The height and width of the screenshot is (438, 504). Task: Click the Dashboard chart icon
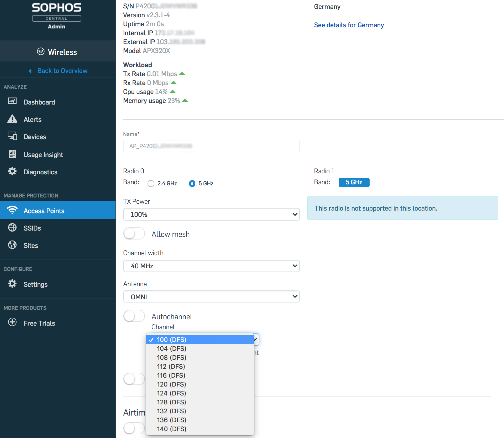12,101
